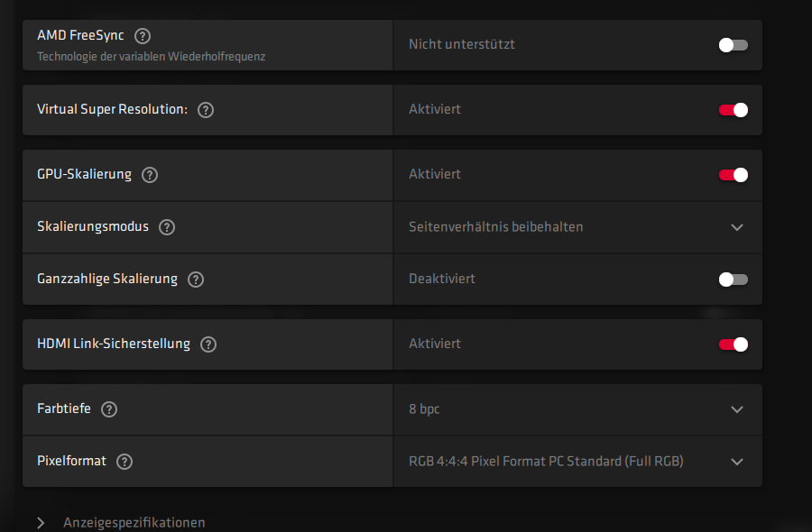This screenshot has width=812, height=532.
Task: Click the Pixelformat help icon
Action: point(125,462)
